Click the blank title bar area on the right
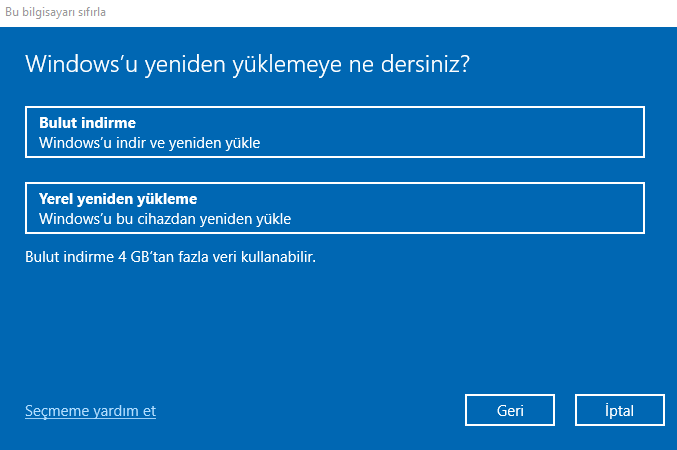The width and height of the screenshot is (677, 450). (450, 13)
